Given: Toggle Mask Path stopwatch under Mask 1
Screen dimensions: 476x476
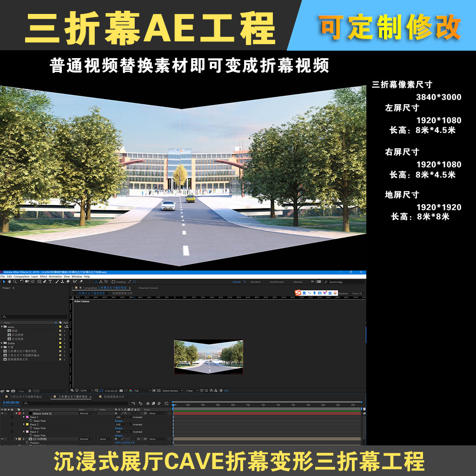Looking at the screenshot, I should point(31,421).
